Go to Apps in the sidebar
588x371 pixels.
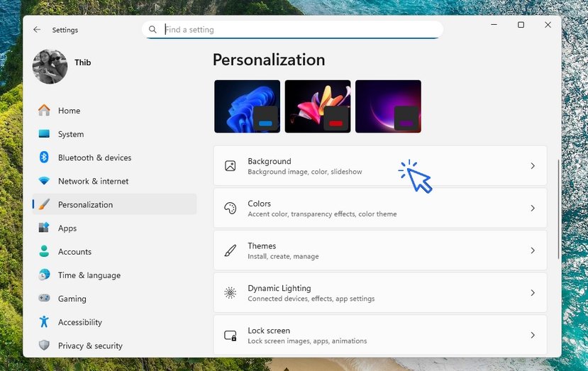[67, 228]
